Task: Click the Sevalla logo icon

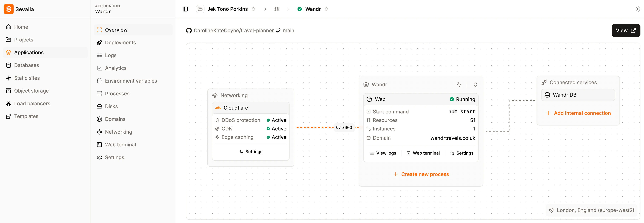Action: [x=9, y=9]
